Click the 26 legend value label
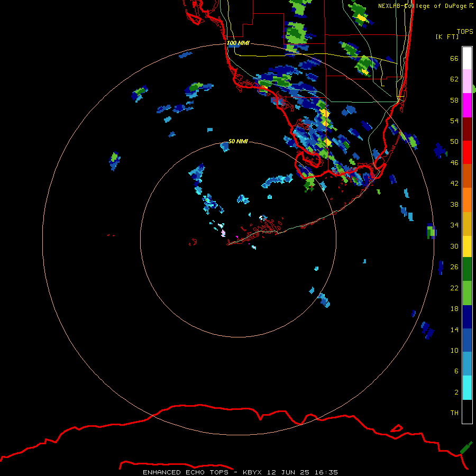 coord(454,267)
